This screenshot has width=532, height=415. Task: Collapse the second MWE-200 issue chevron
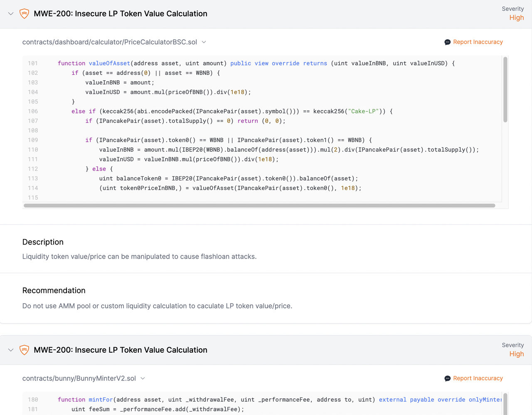pyautogui.click(x=11, y=350)
